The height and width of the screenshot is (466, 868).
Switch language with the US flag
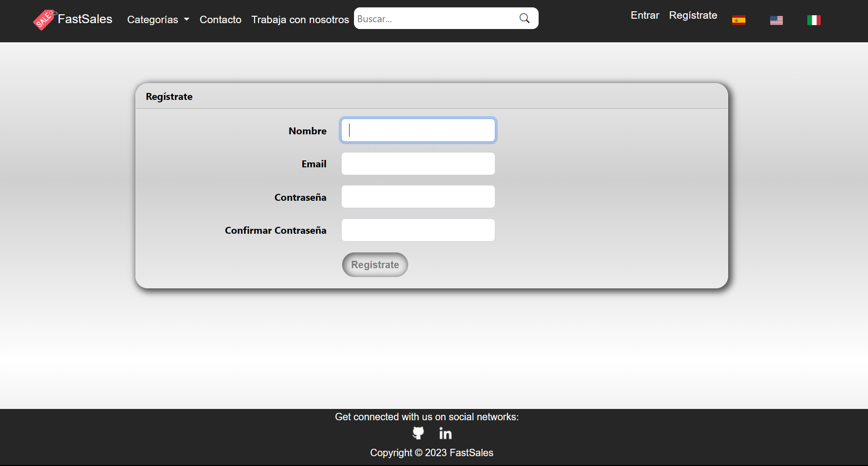[x=776, y=20]
